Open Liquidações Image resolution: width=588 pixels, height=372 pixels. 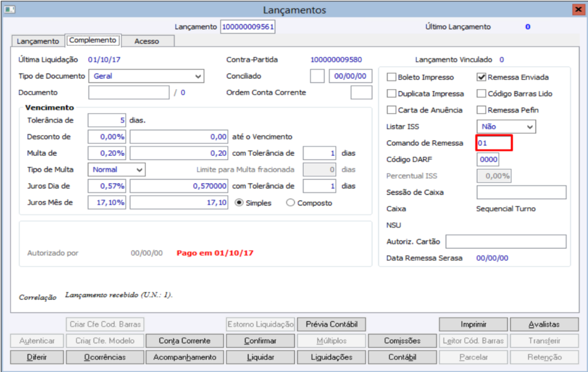[332, 357]
